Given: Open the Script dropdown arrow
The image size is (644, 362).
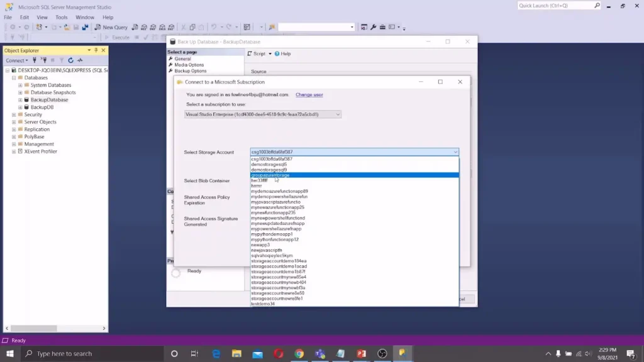Looking at the screenshot, I should pyautogui.click(x=270, y=54).
